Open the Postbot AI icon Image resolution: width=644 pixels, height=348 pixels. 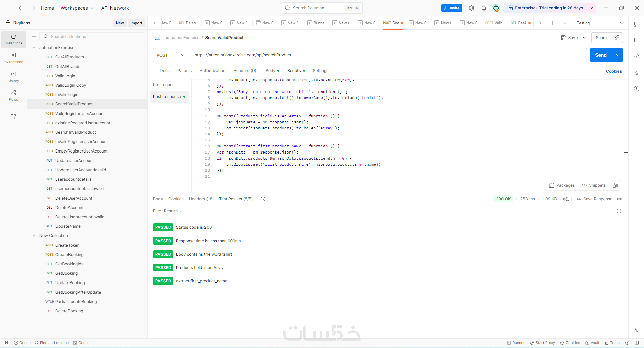(x=637, y=331)
